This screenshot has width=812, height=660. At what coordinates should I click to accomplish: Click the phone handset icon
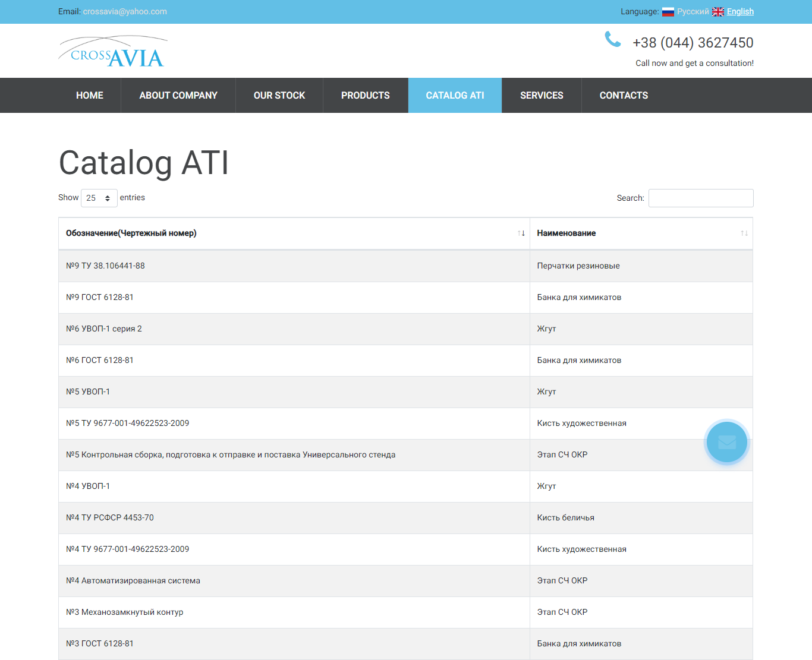pos(613,39)
